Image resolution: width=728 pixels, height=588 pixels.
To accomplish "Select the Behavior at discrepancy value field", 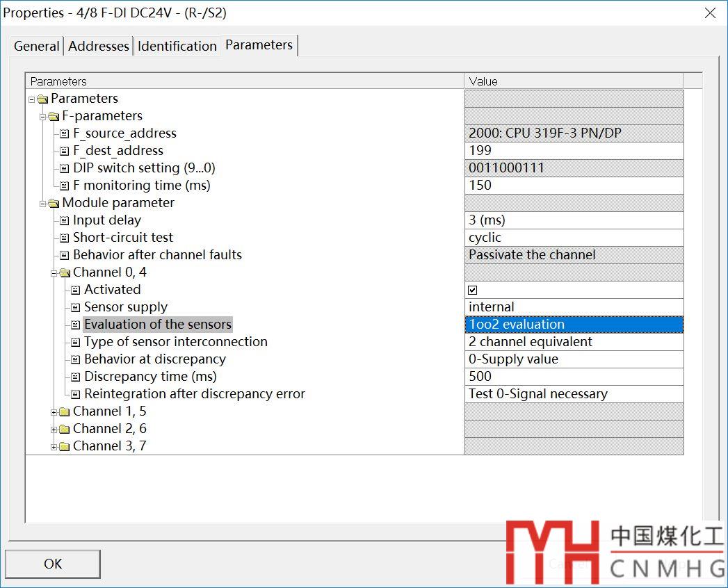I will tap(574, 359).
